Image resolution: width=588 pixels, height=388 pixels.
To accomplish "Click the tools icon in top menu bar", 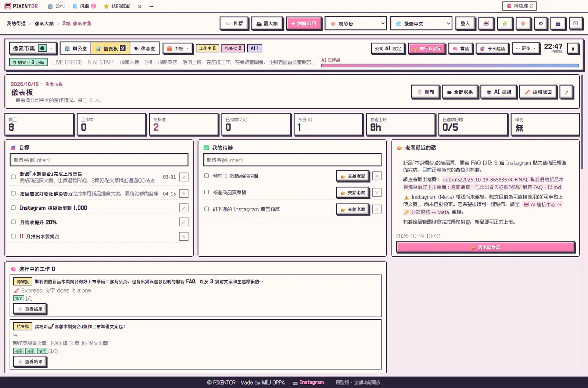I will coord(140,6).
